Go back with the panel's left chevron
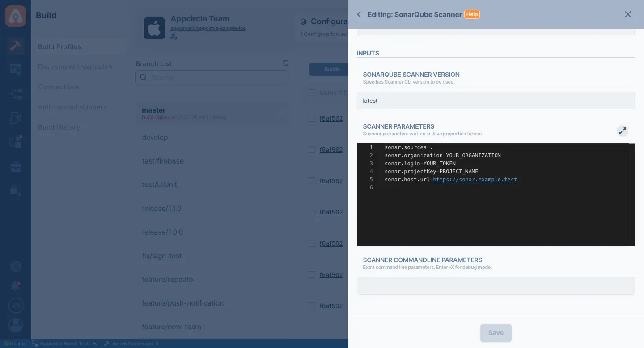The height and width of the screenshot is (348, 644). point(359,14)
